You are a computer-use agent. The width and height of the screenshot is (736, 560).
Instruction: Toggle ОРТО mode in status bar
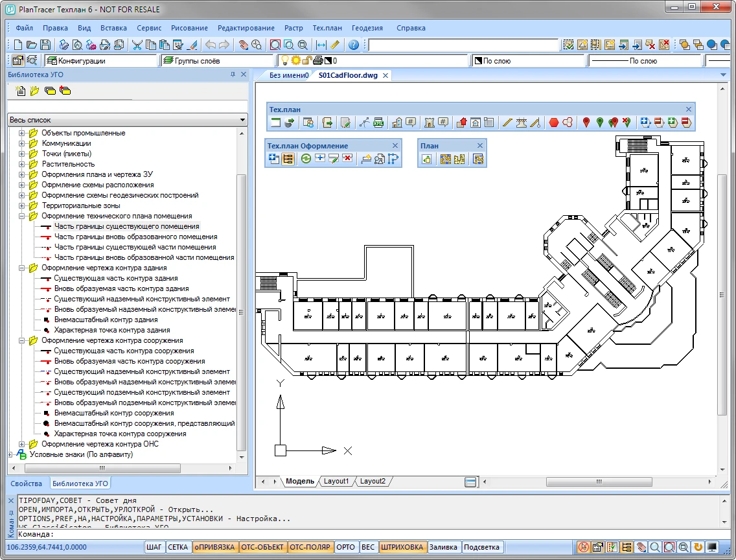coord(346,547)
